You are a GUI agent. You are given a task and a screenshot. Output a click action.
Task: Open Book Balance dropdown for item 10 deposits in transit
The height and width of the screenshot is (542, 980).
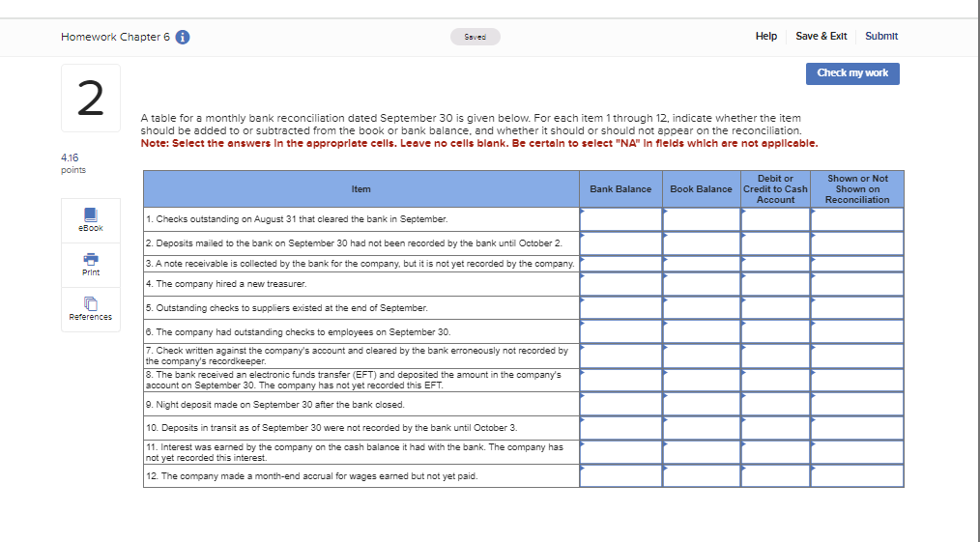pos(702,428)
